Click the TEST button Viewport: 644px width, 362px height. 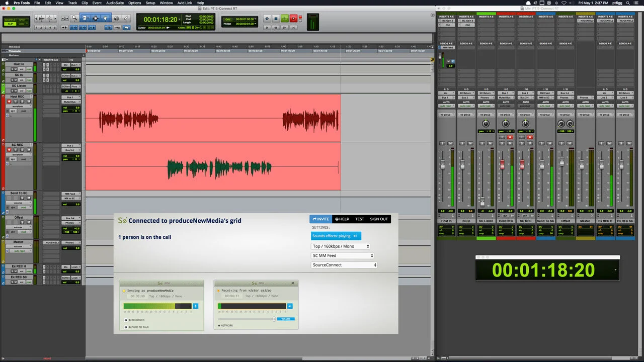[x=360, y=219]
